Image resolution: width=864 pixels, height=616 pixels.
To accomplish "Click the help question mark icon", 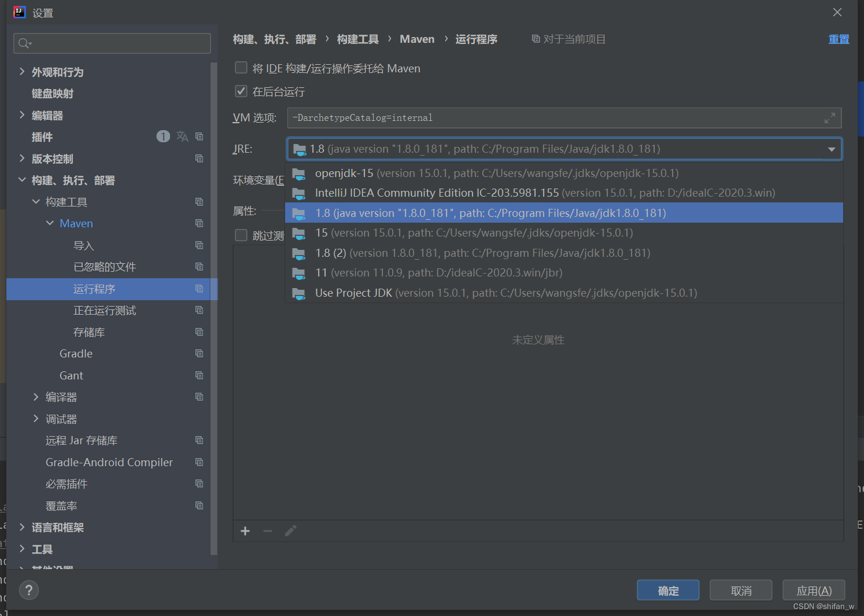I will (x=29, y=590).
